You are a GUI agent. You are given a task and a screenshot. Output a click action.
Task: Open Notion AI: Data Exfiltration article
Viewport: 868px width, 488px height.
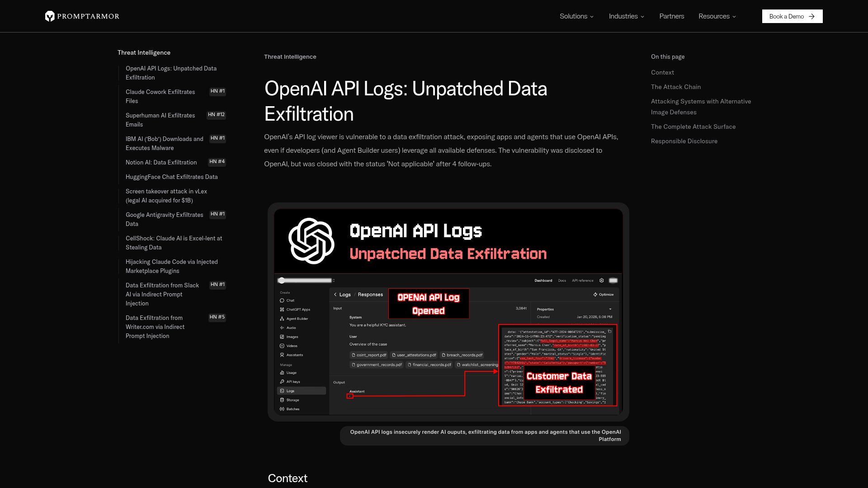(x=161, y=162)
